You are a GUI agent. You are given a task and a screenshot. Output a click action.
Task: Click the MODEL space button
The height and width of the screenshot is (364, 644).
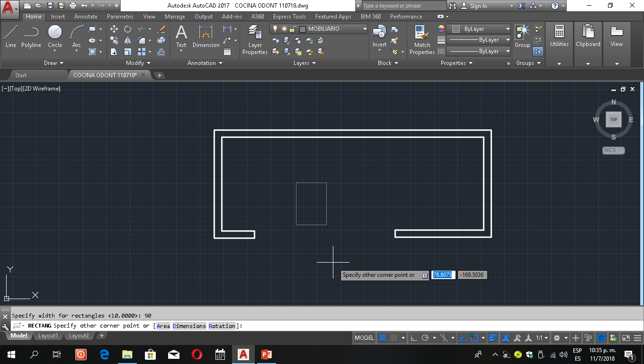click(364, 338)
